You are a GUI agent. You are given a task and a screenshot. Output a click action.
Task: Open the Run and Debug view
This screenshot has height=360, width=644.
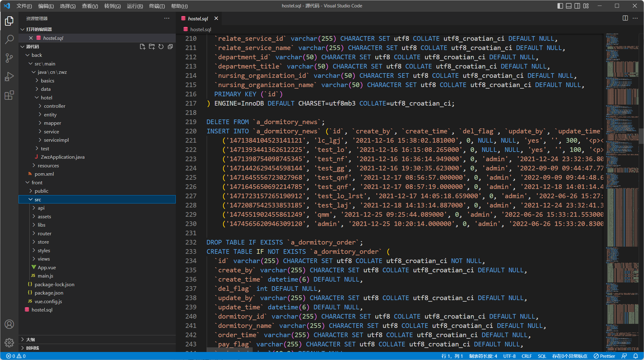(x=9, y=77)
